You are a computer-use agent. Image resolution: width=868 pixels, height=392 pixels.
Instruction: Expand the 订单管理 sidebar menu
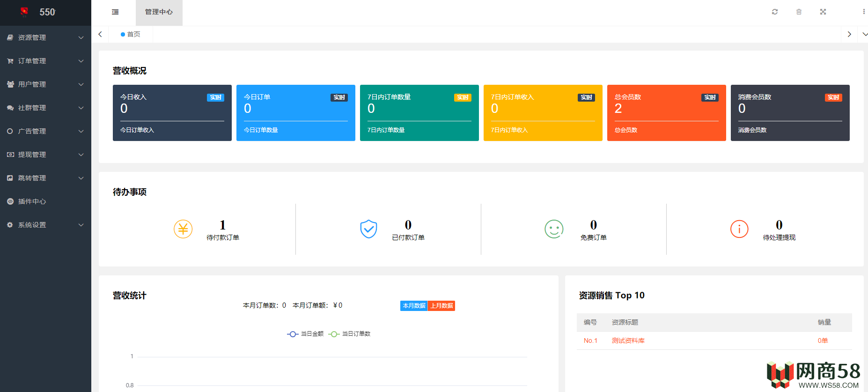pyautogui.click(x=45, y=61)
